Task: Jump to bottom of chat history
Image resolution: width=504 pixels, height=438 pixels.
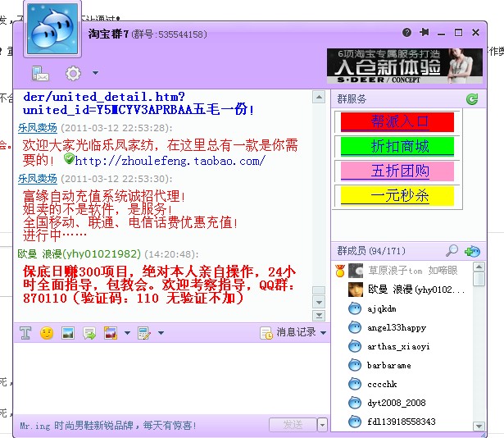Action: [319, 316]
